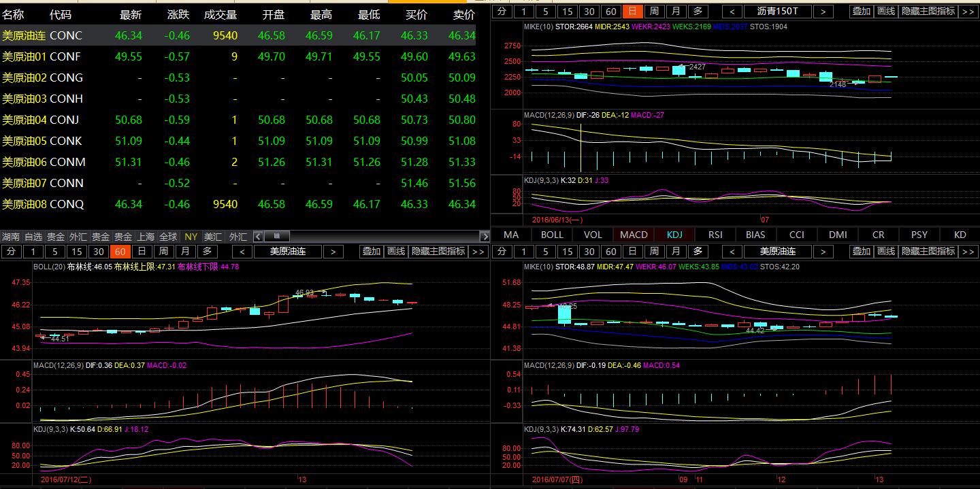
Task: Open the 沥青150T symbol name selector
Action: tap(777, 12)
